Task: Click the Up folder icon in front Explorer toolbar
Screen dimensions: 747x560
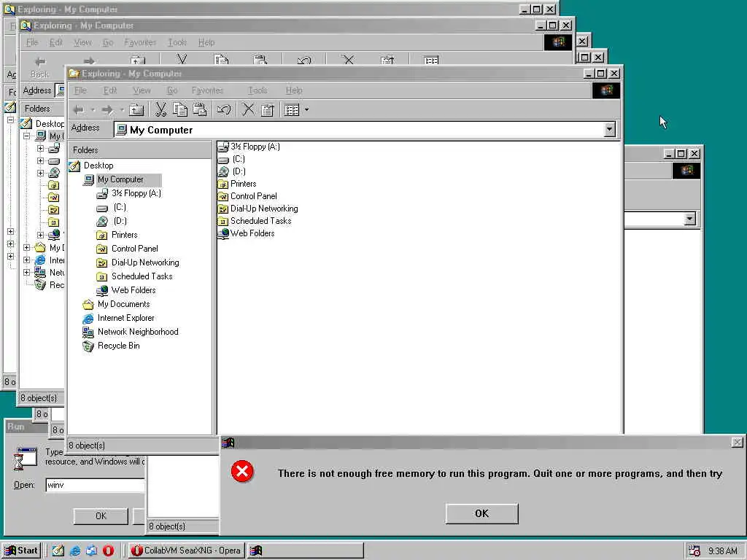Action: 136,110
